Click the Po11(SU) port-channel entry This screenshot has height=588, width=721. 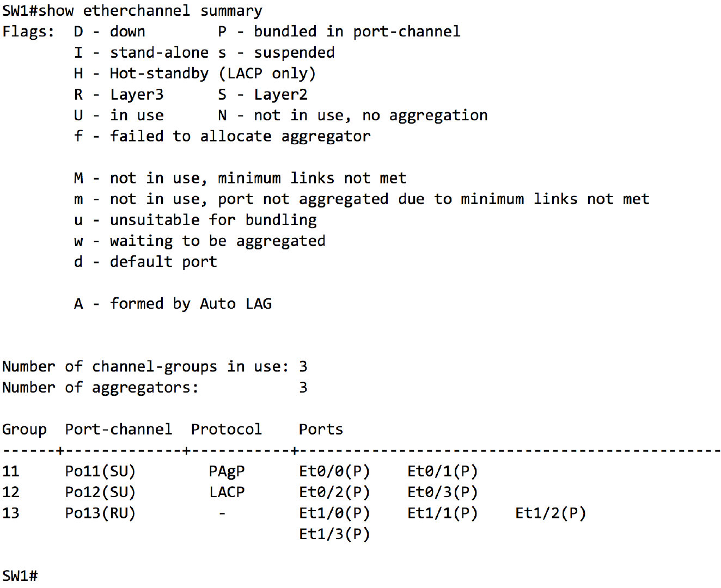click(100, 471)
